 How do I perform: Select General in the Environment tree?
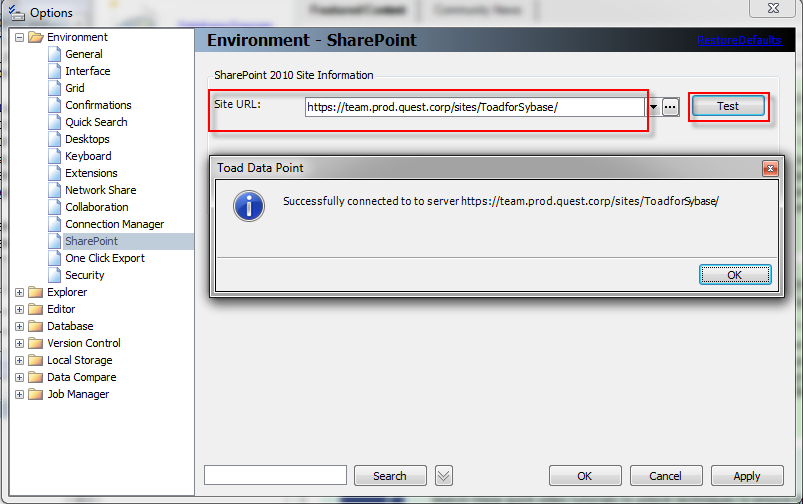[x=83, y=54]
